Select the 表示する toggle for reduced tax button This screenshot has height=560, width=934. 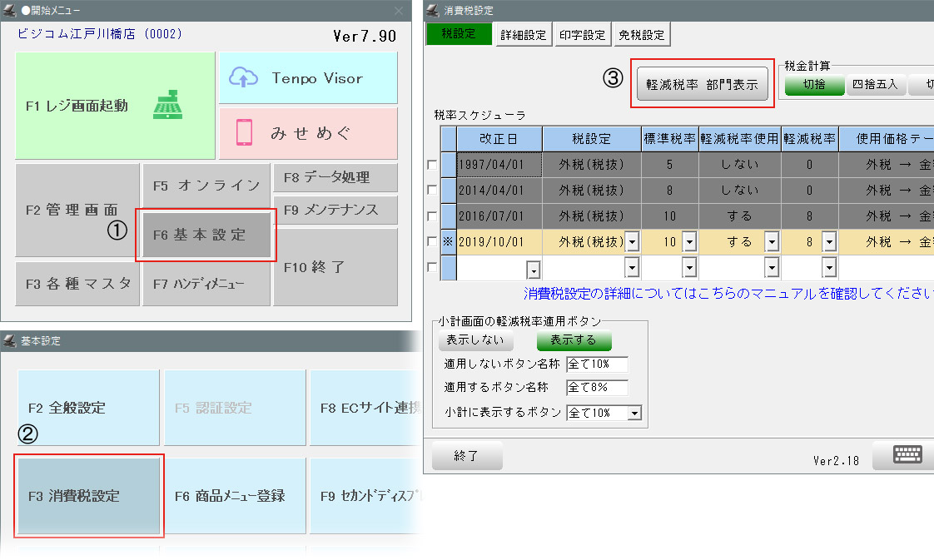[x=574, y=341]
